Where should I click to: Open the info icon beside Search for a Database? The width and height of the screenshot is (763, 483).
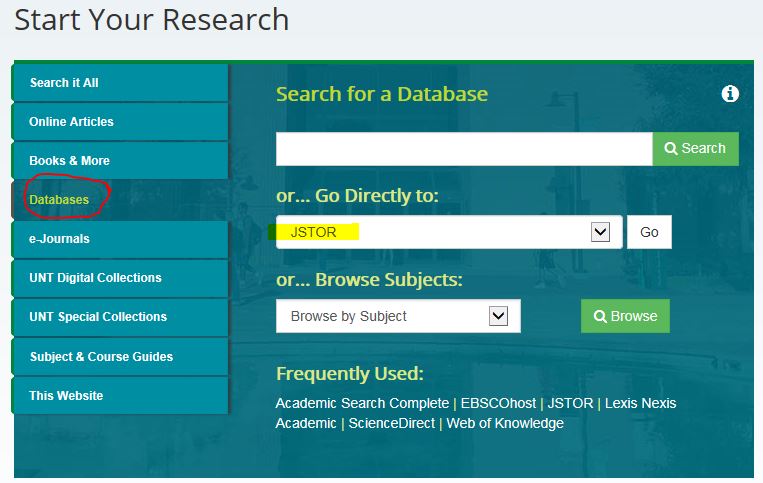pyautogui.click(x=729, y=93)
